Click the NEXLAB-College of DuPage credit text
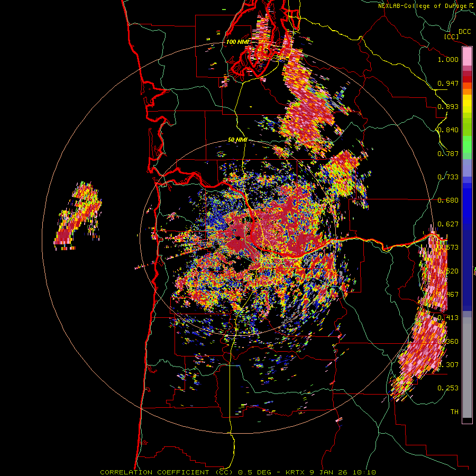Image resolution: width=476 pixels, height=476 pixels. [423, 6]
